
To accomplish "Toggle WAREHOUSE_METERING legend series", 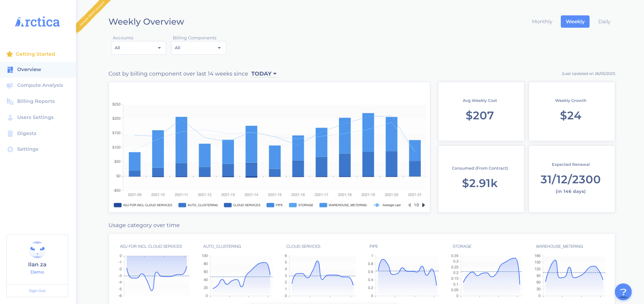I will (x=343, y=205).
